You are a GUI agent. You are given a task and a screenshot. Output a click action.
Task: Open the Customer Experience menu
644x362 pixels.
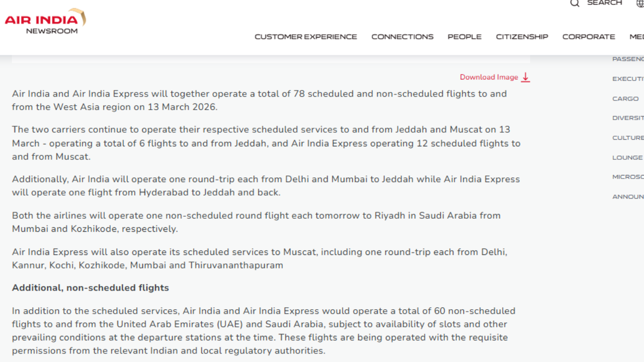point(305,37)
